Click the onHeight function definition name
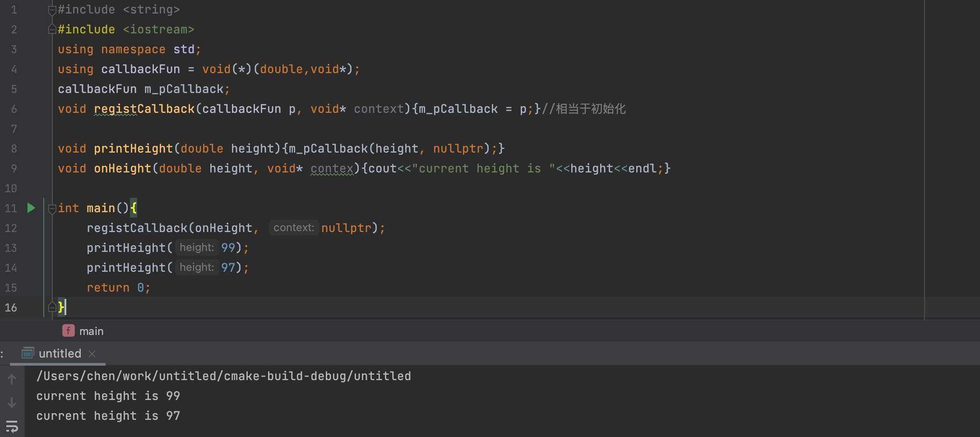Image resolution: width=980 pixels, height=437 pixels. click(x=123, y=169)
